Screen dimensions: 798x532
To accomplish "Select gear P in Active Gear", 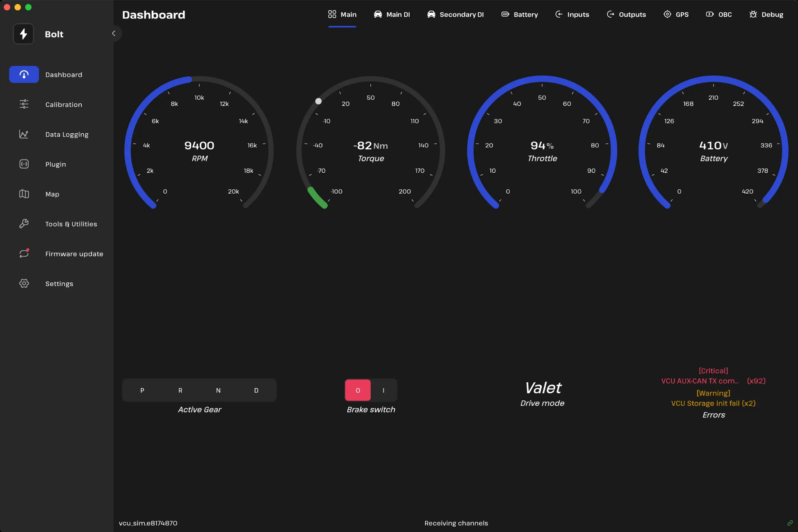I will click(x=142, y=390).
